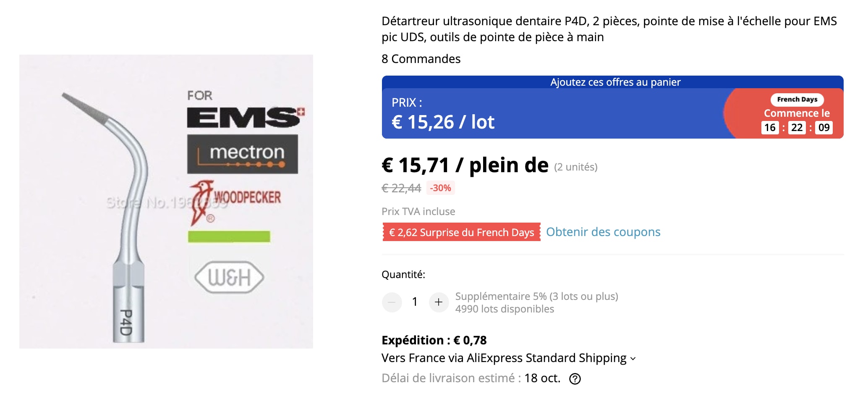The height and width of the screenshot is (399, 868).
Task: Click the "8 Commandes" order count
Action: (x=421, y=59)
